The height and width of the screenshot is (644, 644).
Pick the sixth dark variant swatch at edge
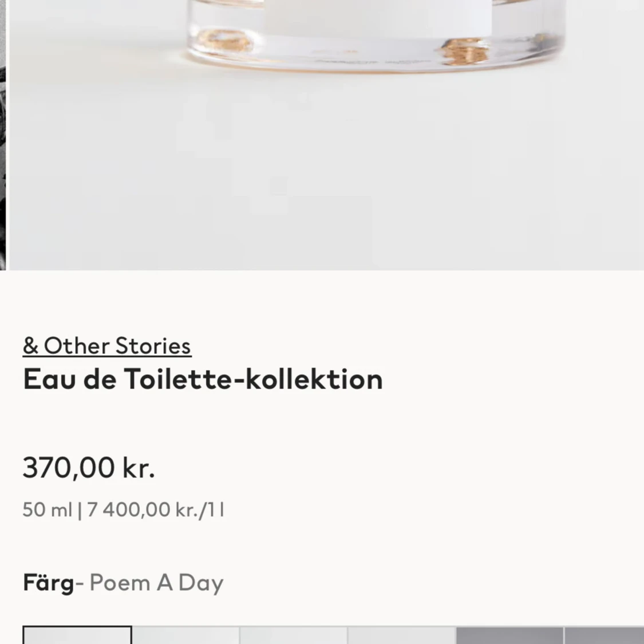[604, 635]
